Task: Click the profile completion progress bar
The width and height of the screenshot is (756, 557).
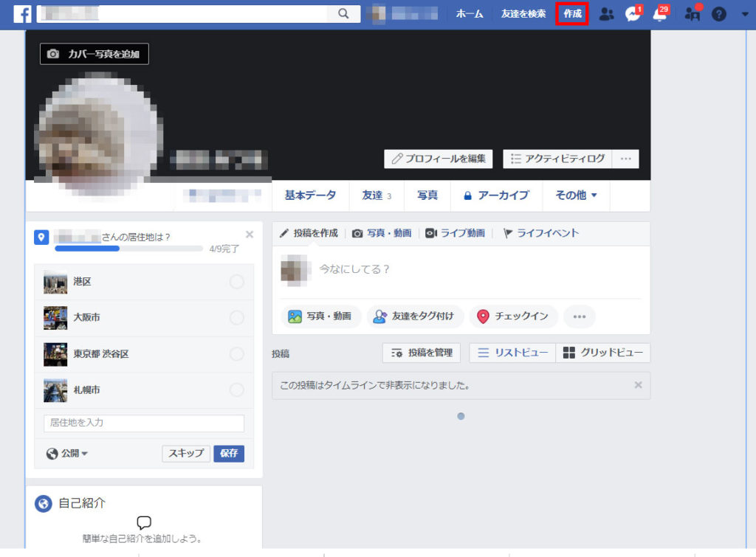Action: pos(128,249)
